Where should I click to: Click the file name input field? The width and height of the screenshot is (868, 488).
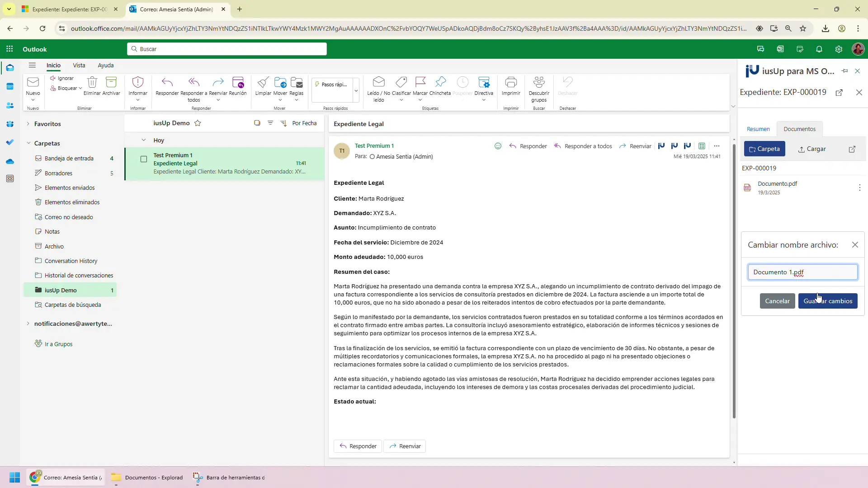click(802, 272)
